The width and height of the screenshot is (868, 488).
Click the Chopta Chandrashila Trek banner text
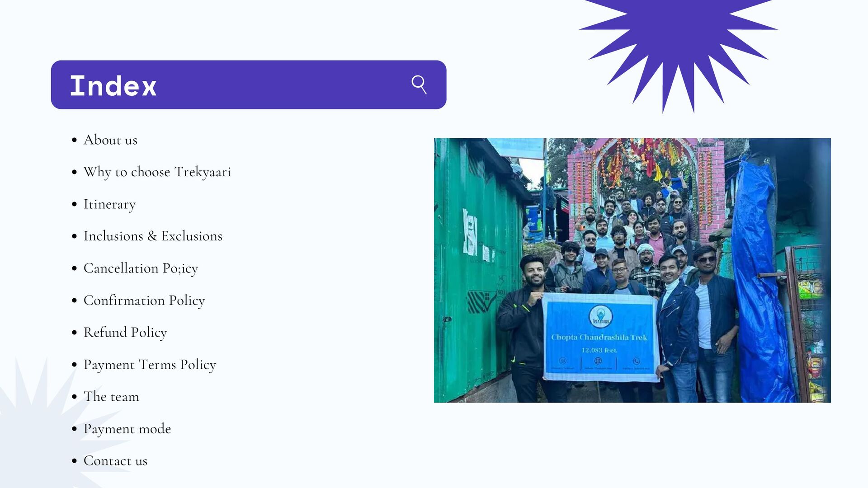coord(599,338)
